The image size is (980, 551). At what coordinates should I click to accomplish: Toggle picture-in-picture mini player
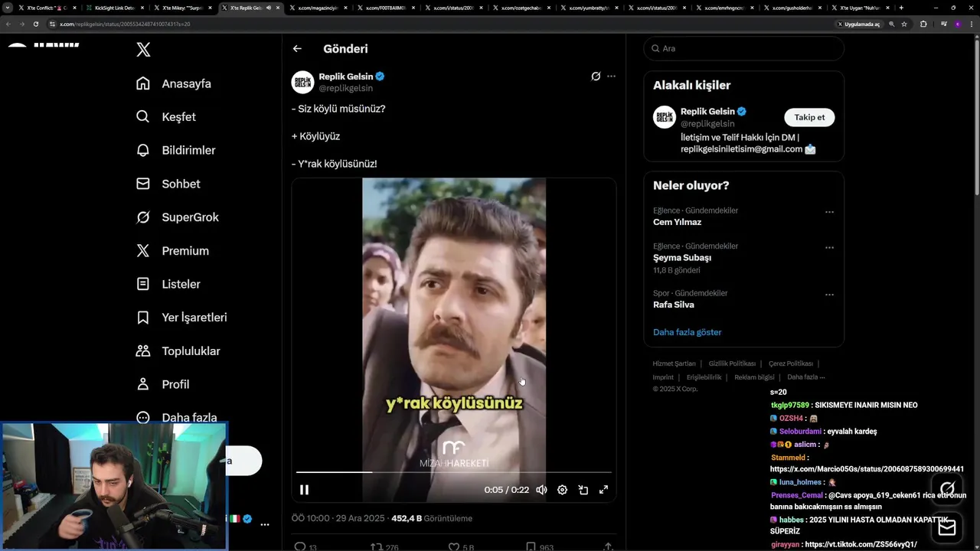pyautogui.click(x=583, y=490)
